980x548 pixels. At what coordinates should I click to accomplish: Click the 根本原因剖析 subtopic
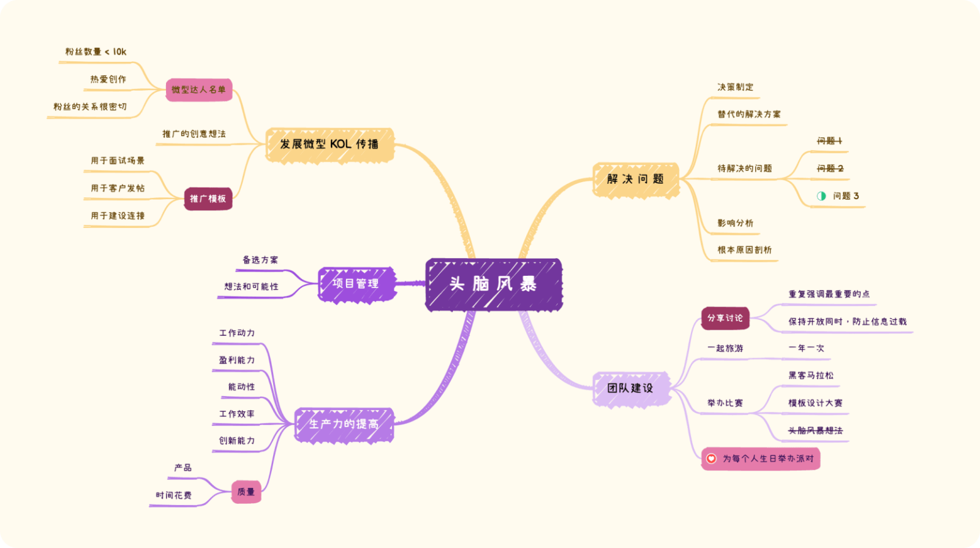pyautogui.click(x=745, y=250)
